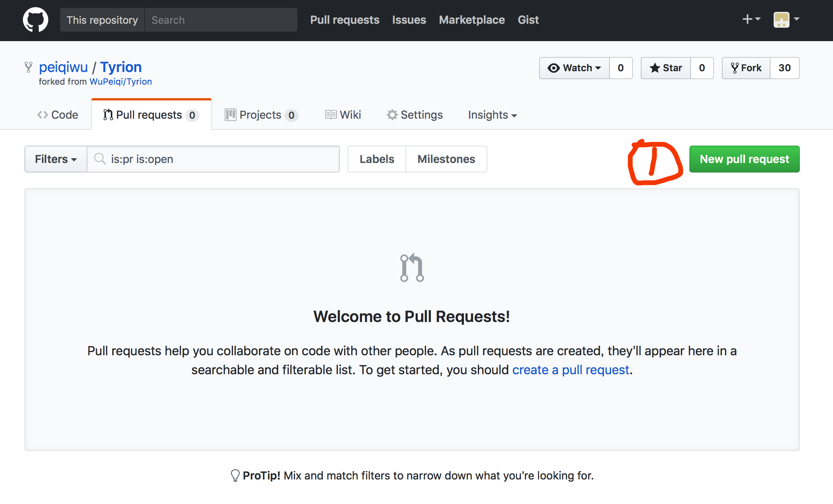
Task: Expand the Watch dropdown
Action: (575, 68)
